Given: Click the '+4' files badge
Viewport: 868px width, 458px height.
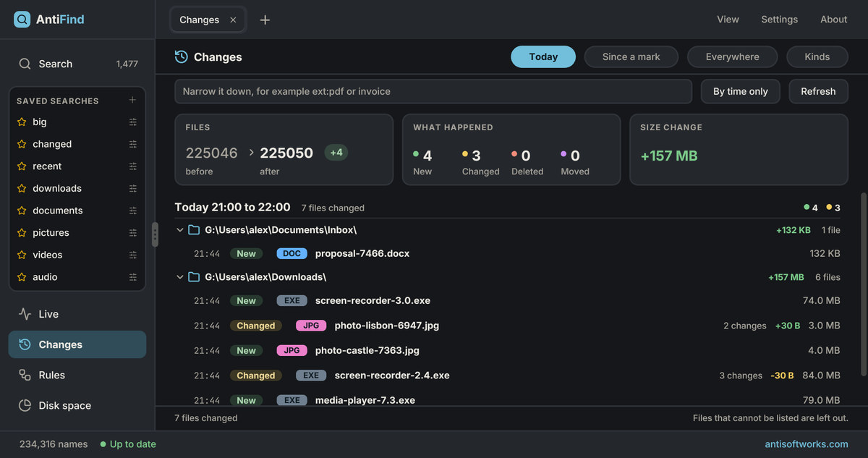Looking at the screenshot, I should click(336, 153).
